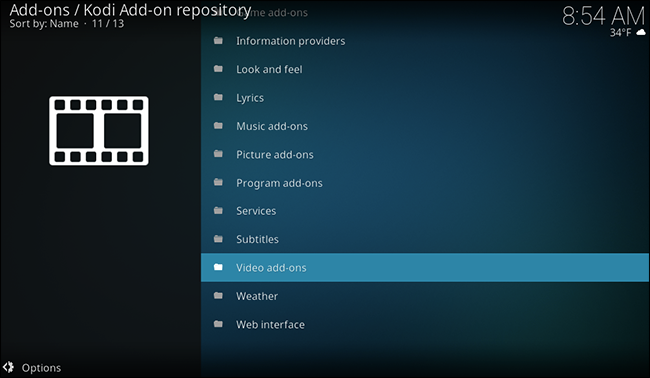Click folder icon beside Services
Screen dimensions: 650x378
(218, 211)
